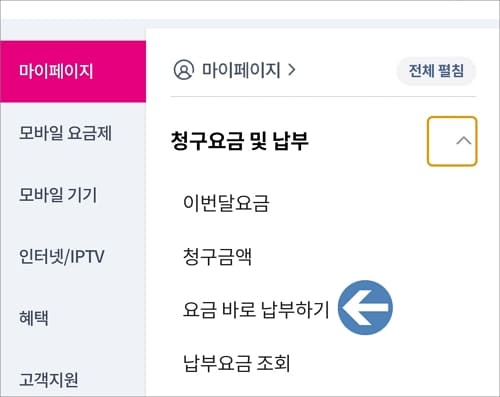This screenshot has height=397, width=500.
Task: Select 청구요금 및 납부 section title
Action: [x=240, y=141]
